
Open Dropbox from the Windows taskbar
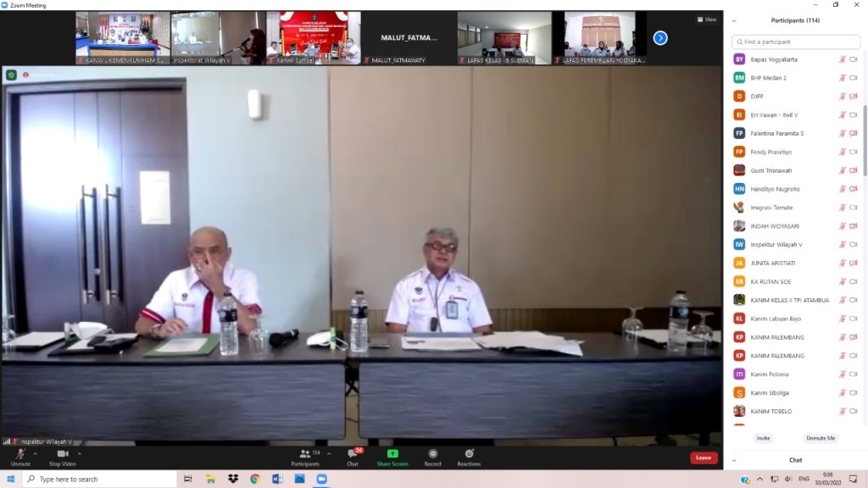click(x=233, y=479)
